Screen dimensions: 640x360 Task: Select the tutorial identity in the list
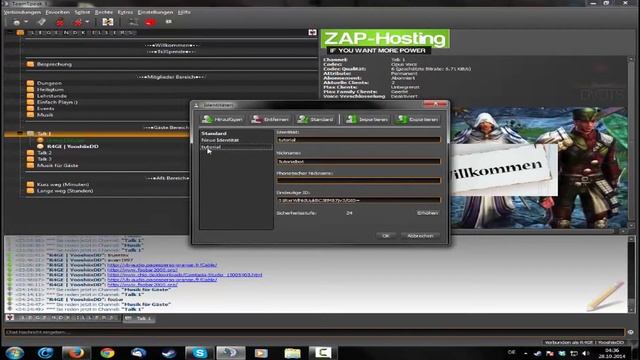[236, 147]
